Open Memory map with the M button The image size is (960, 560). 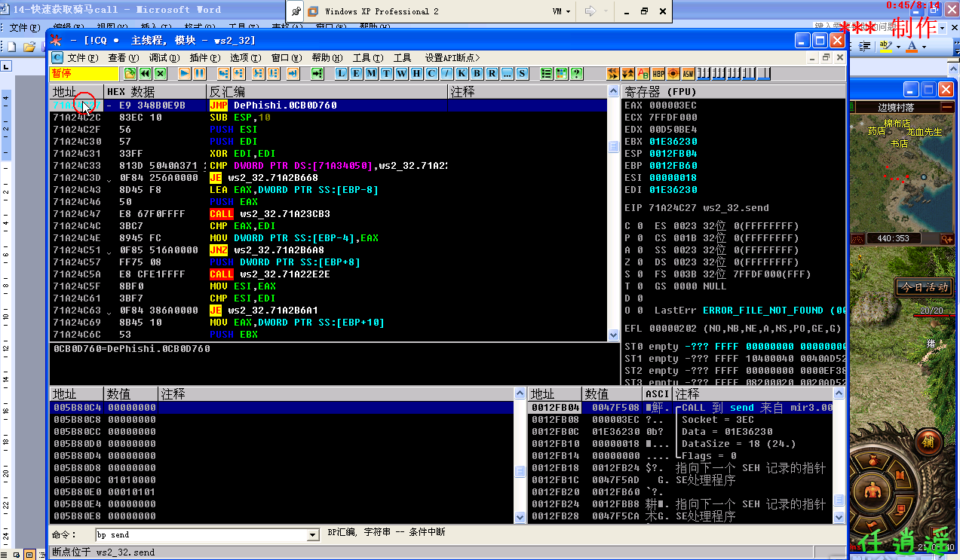372,73
